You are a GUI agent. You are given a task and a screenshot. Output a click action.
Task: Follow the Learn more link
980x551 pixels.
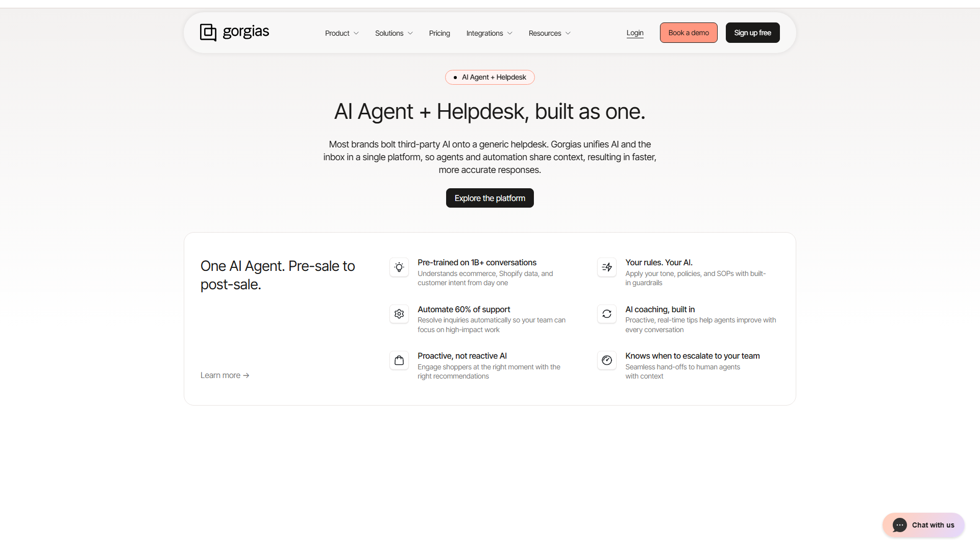(x=225, y=375)
